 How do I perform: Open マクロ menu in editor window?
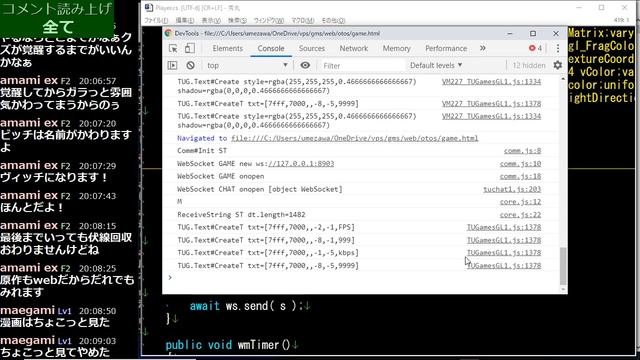302,20
